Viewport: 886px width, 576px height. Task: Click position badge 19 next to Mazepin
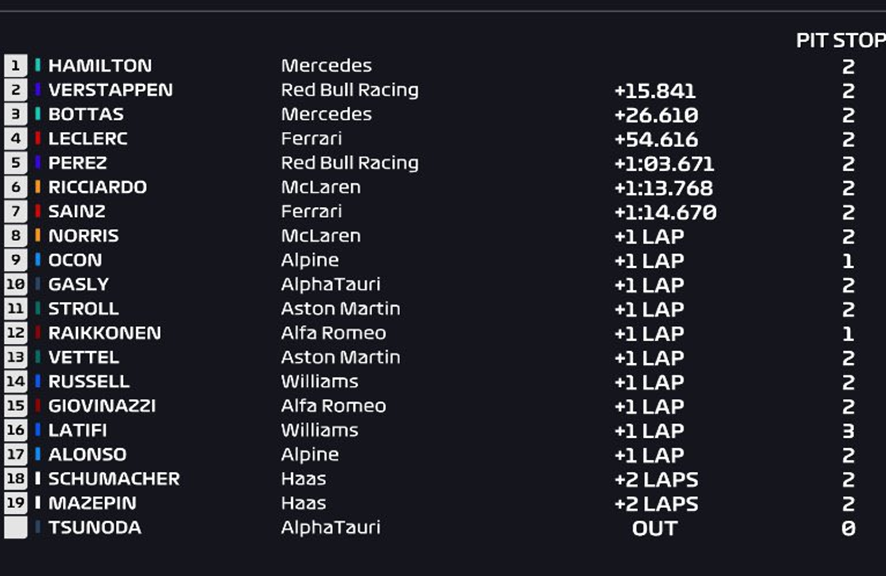[x=15, y=503]
